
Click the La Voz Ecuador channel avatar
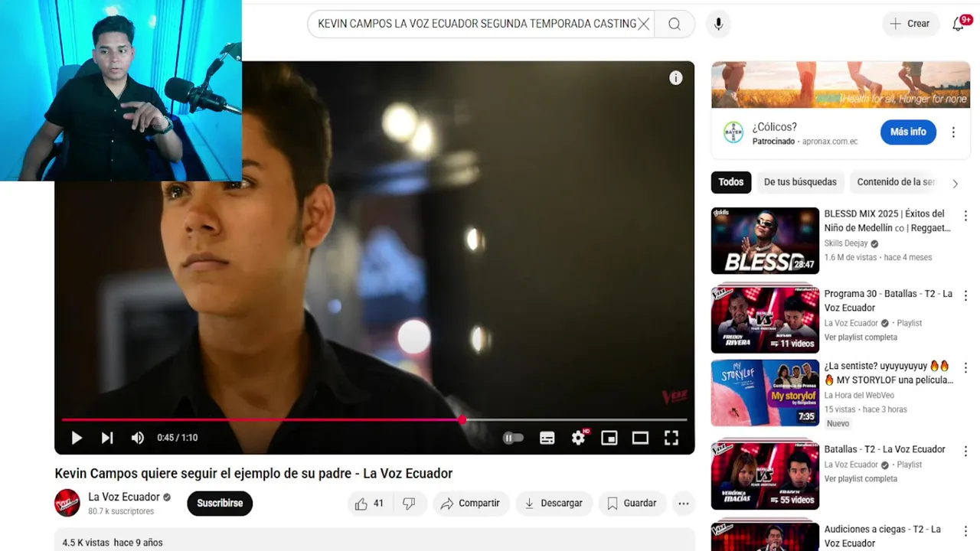(x=67, y=503)
